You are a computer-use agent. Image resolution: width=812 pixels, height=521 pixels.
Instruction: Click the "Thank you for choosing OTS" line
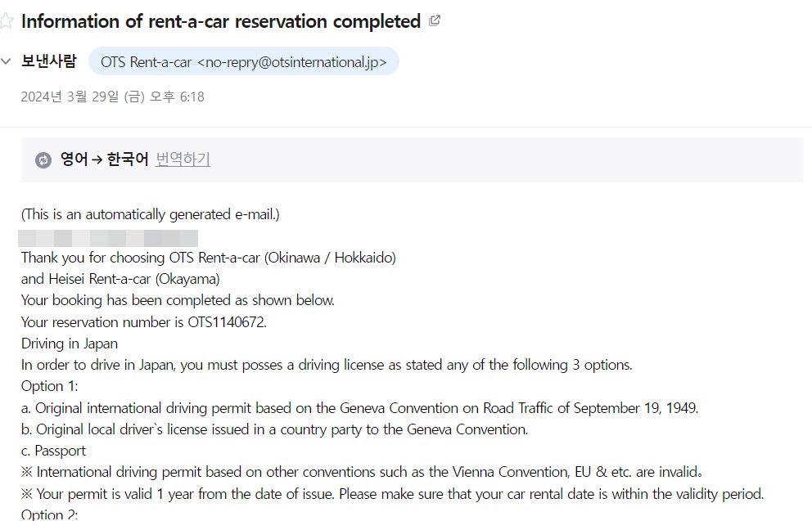(208, 258)
